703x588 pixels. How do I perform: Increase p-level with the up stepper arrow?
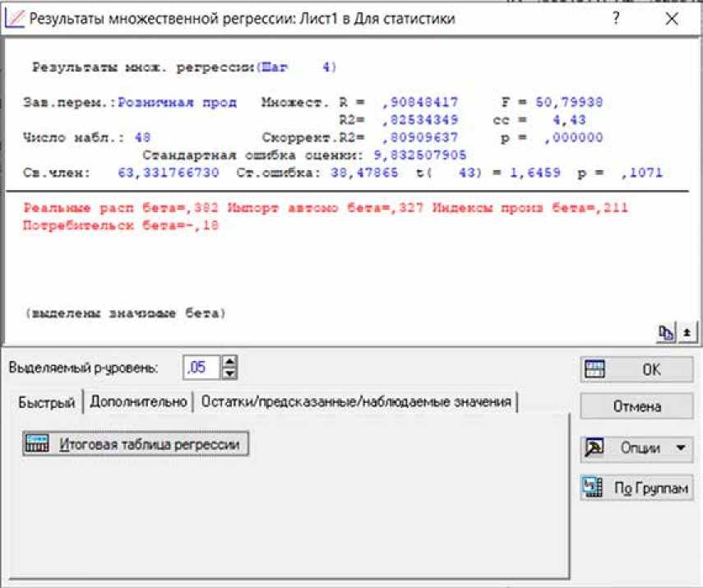[x=229, y=362]
